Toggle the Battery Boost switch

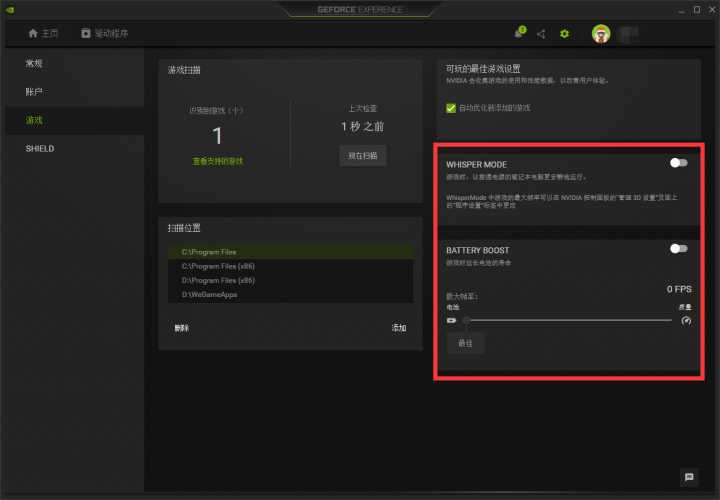coord(678,249)
